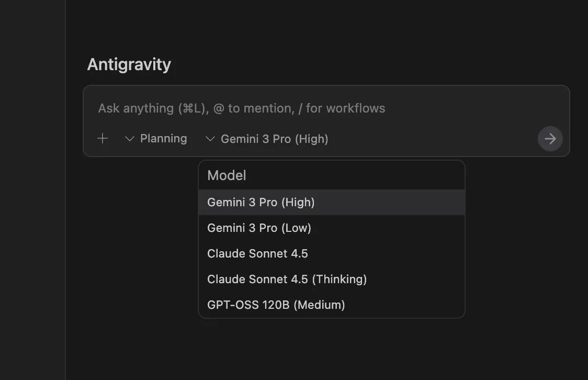Click the "Ask anything (⌘L)" placeholder text

coord(154,109)
